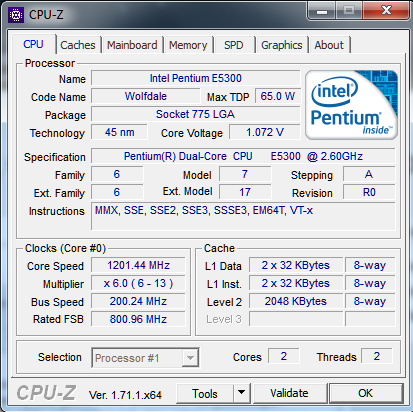Click the L1 Data size 2 x 32 KBytes

click(x=296, y=265)
